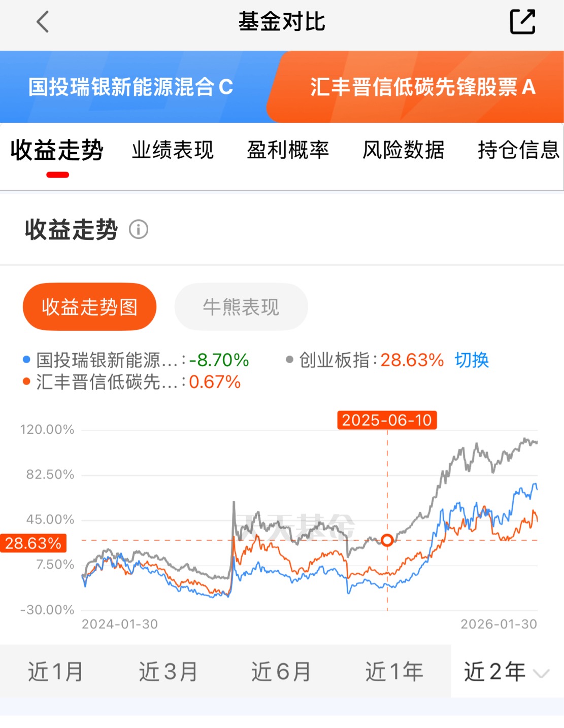This screenshot has width=564, height=728.
Task: Switch to the 业绩表现 tab
Action: (x=173, y=150)
